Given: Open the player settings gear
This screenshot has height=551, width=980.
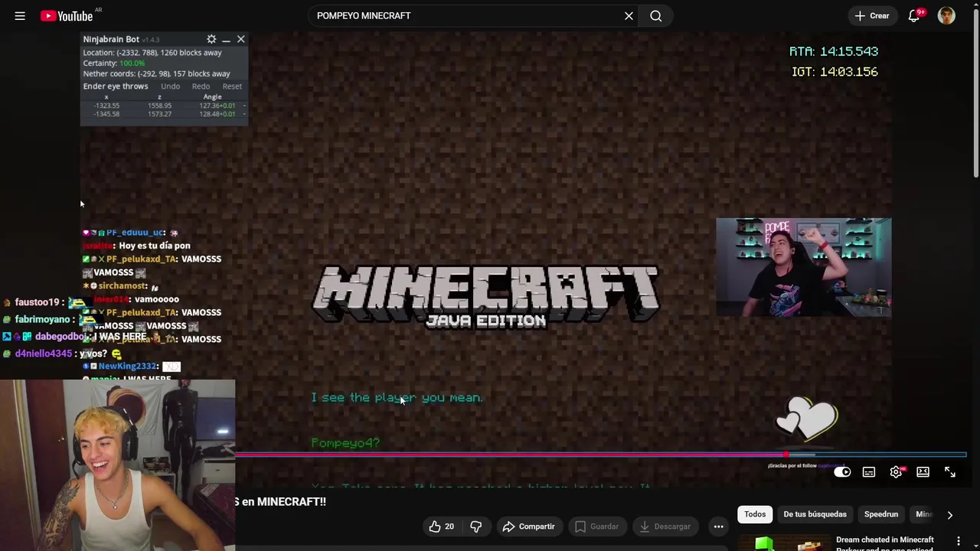Looking at the screenshot, I should click(x=896, y=472).
